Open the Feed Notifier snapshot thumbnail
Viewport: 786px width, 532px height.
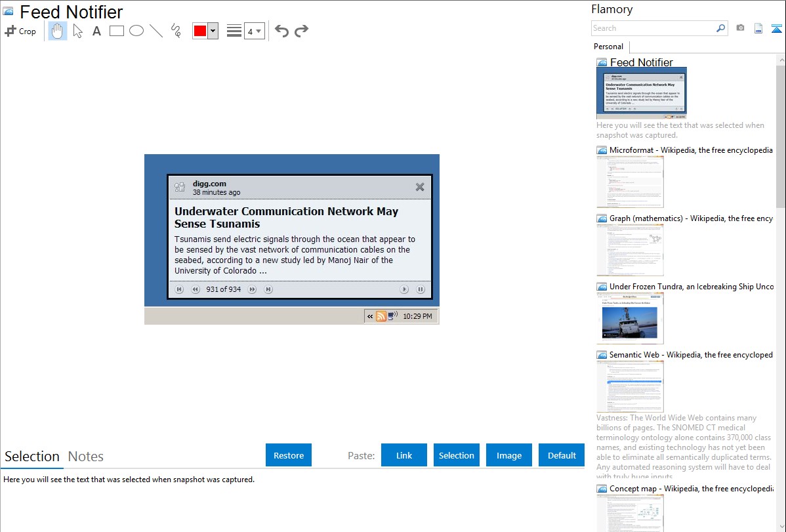[x=642, y=92]
